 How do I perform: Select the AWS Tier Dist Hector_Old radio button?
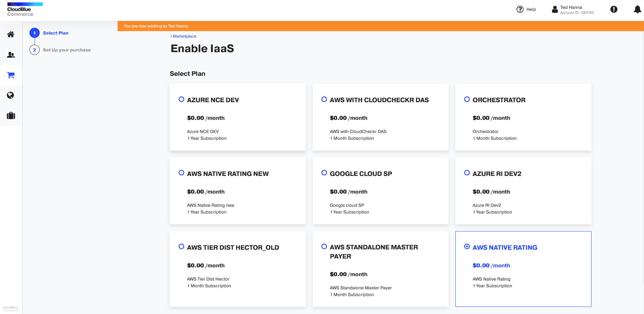click(182, 246)
